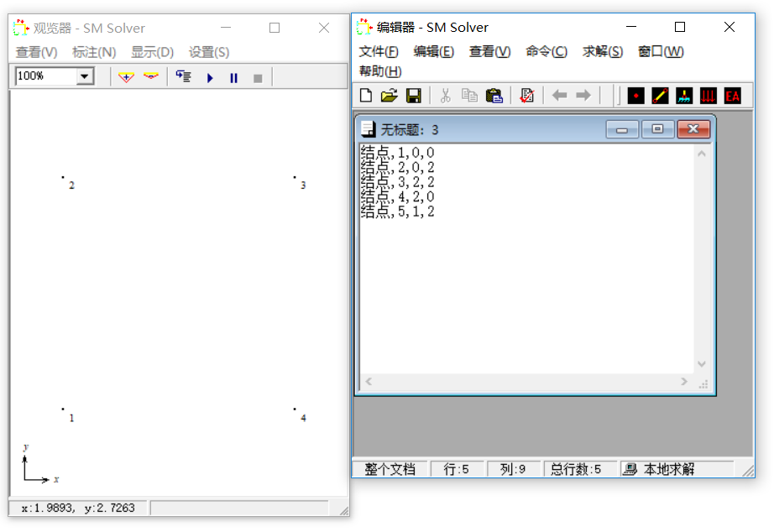This screenshot has height=532, width=774.
Task: Click the viewer coordinates readout x:1.9893
Action: click(78, 508)
